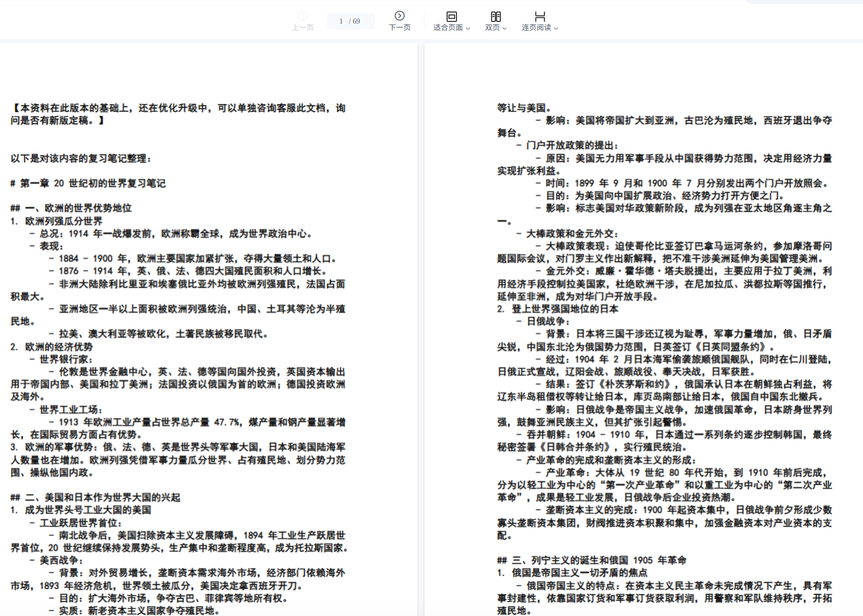Click the bracketed notice paragraph at top left
863x616 pixels.
178,114
